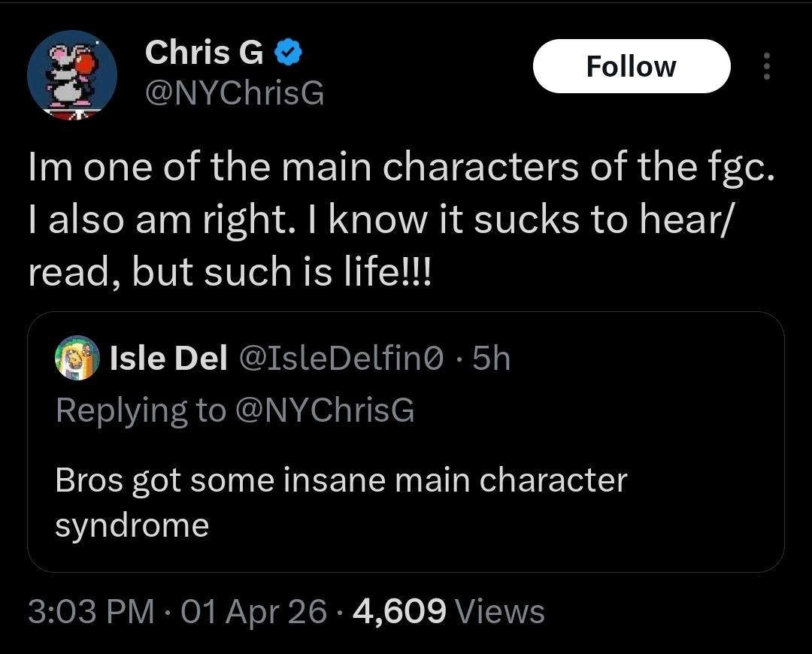Select the @IsleDelfin0 handle
812x654 pixels.
tap(341, 358)
